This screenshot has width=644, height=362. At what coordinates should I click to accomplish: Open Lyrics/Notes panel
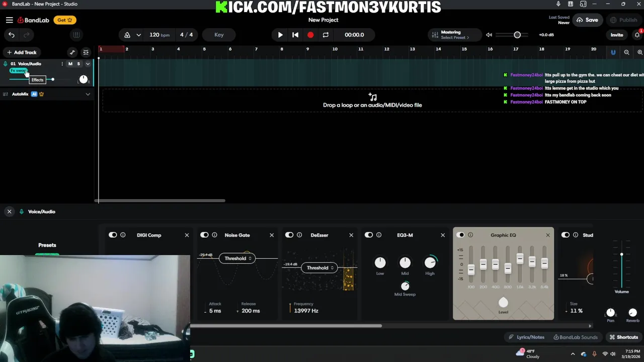tap(526, 337)
